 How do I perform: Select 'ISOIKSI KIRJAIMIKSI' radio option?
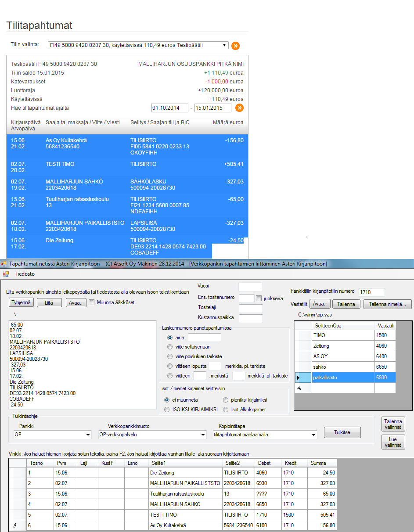point(167,410)
